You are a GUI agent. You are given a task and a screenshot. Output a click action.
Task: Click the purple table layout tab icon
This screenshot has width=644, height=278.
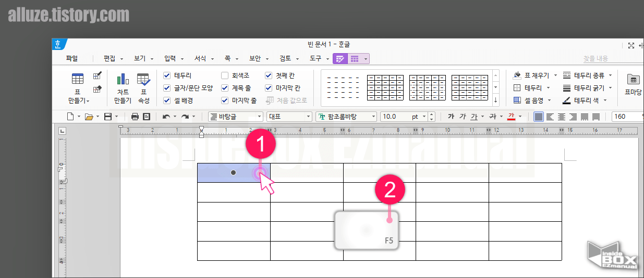pos(355,59)
